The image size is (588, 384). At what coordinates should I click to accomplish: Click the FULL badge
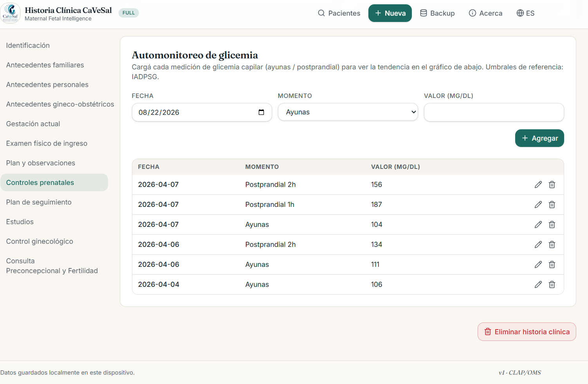[129, 13]
